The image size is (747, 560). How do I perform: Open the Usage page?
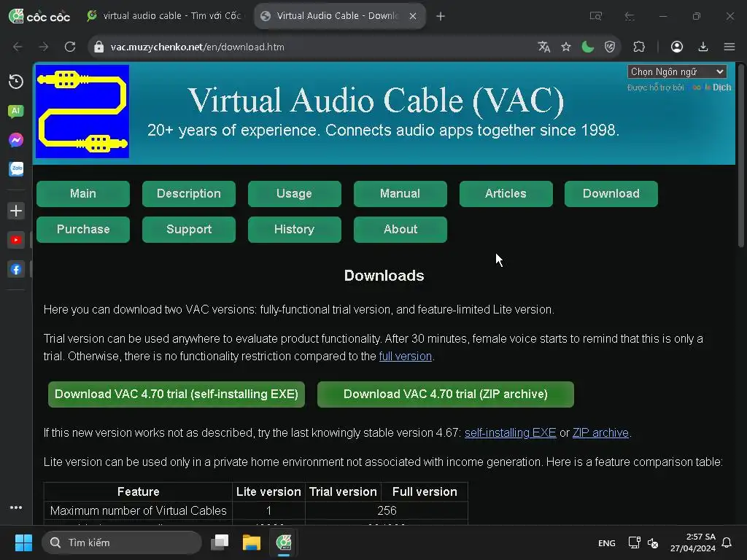click(295, 194)
